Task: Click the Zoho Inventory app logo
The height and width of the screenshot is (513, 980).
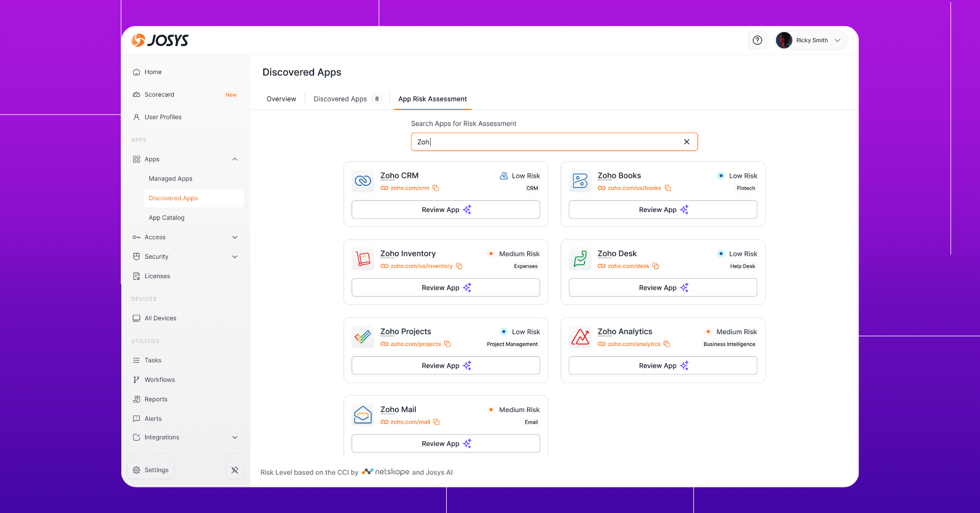Action: click(363, 259)
